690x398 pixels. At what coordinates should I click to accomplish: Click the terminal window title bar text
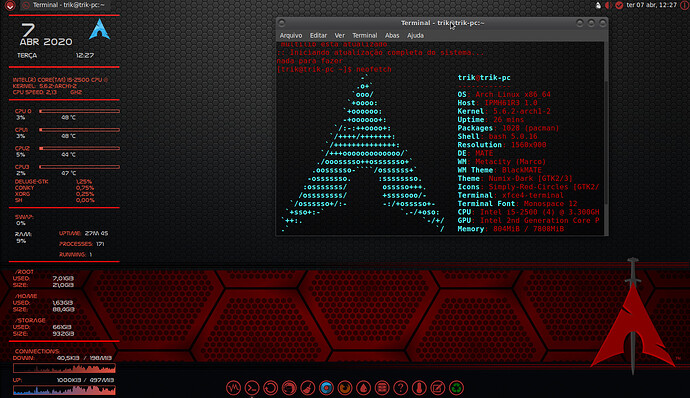tap(442, 23)
